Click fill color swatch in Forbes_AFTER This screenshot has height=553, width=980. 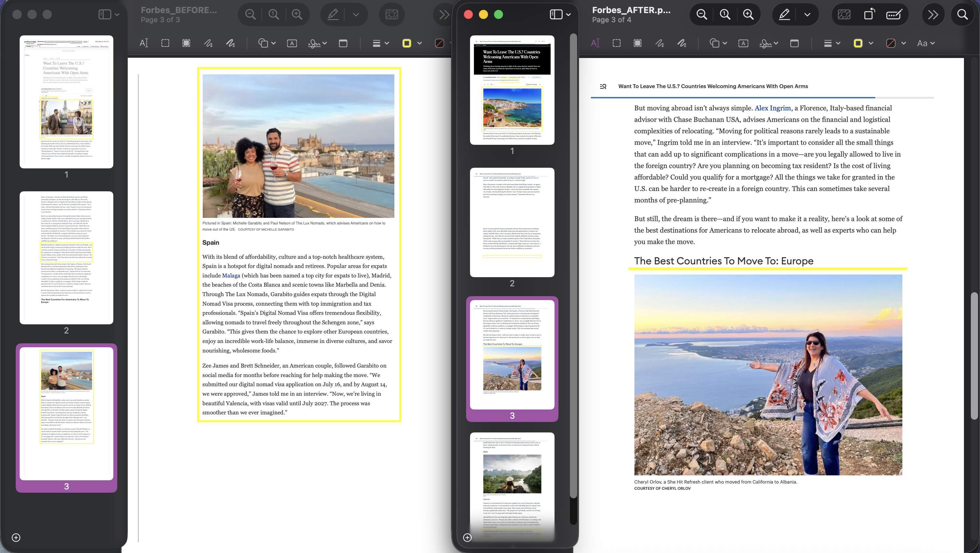click(x=891, y=43)
